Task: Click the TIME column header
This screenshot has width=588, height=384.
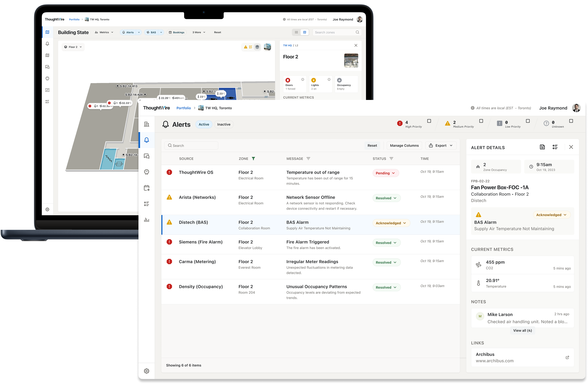Action: pos(424,158)
